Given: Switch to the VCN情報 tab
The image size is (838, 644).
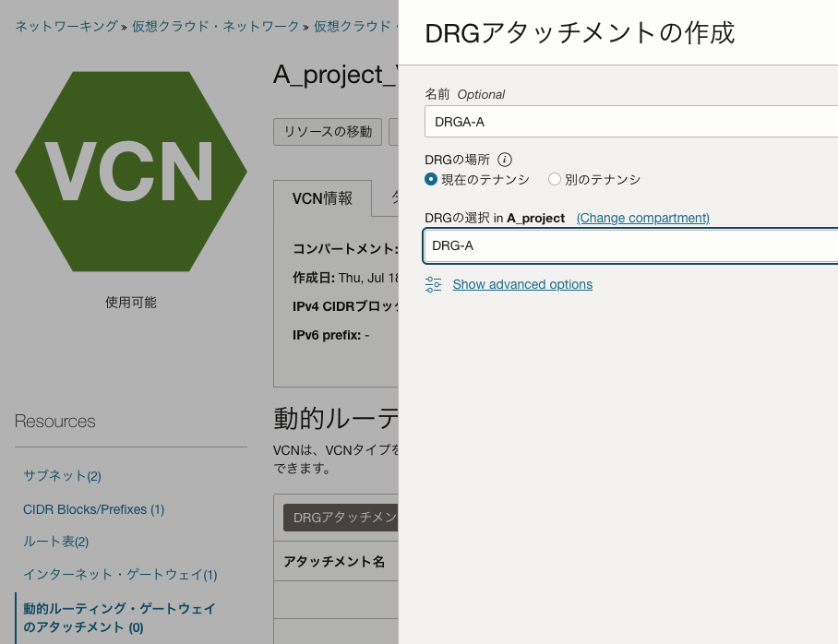Looking at the screenshot, I should coord(323,197).
